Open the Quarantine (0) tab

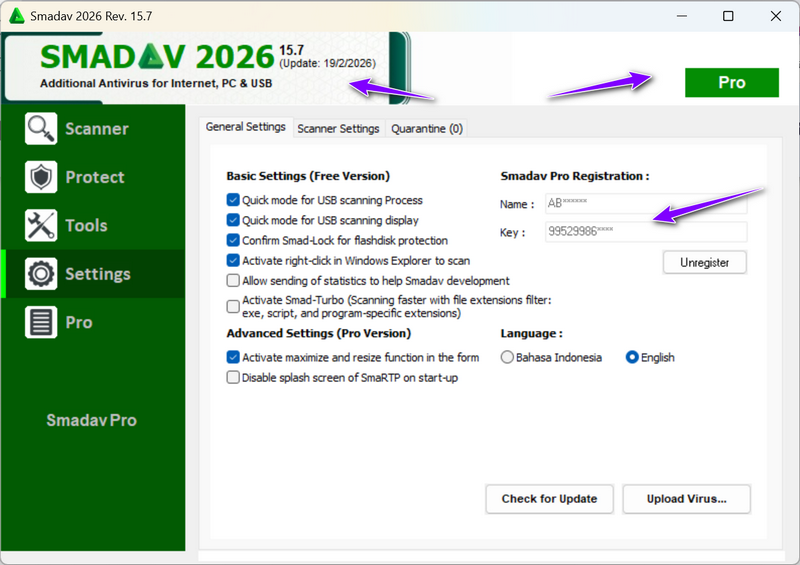(x=427, y=129)
